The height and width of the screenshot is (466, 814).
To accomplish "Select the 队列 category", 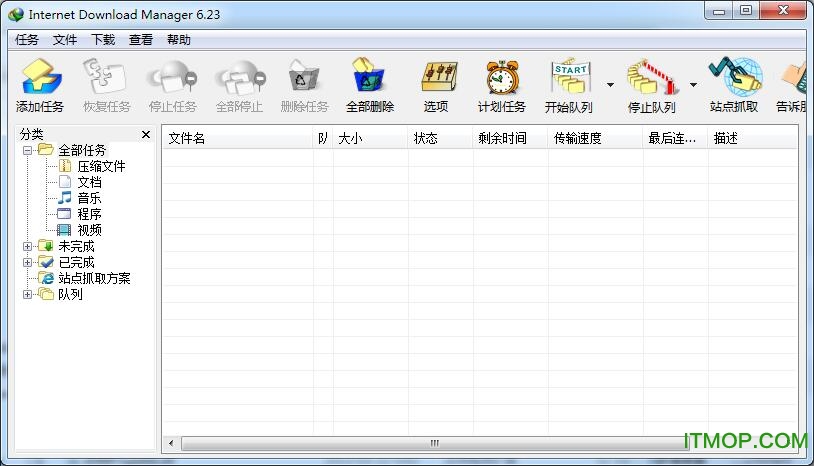I will (x=70, y=295).
